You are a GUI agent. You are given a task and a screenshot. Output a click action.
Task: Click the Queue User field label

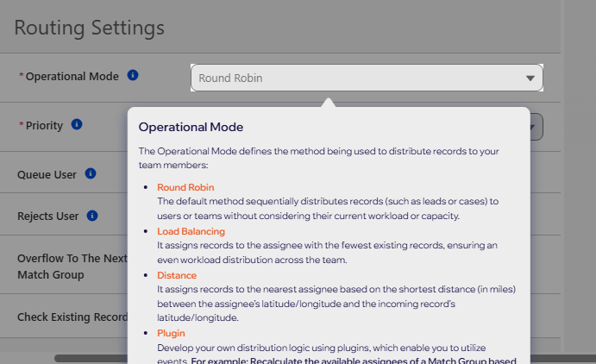(47, 175)
